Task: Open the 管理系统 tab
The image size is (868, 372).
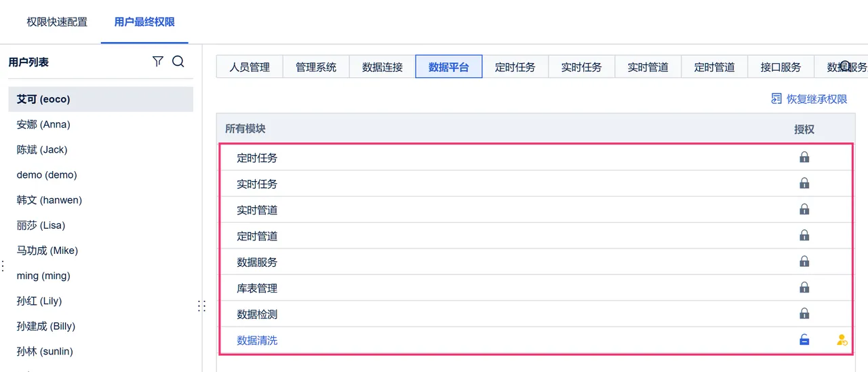Action: [316, 67]
